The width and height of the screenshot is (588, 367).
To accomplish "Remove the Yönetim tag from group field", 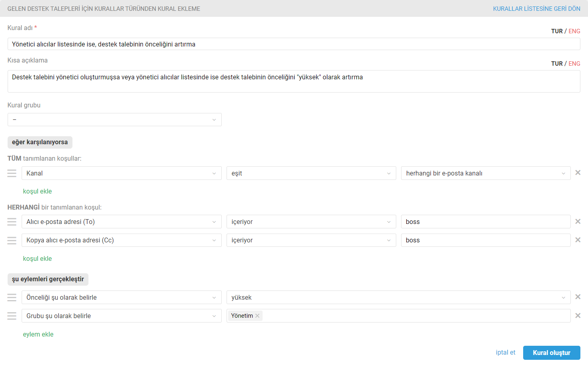I will tap(257, 316).
